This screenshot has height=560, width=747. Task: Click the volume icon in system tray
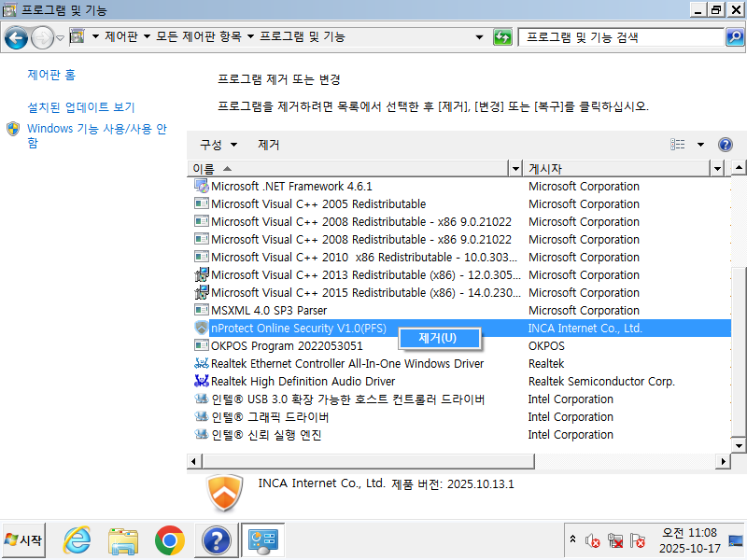[x=592, y=540]
